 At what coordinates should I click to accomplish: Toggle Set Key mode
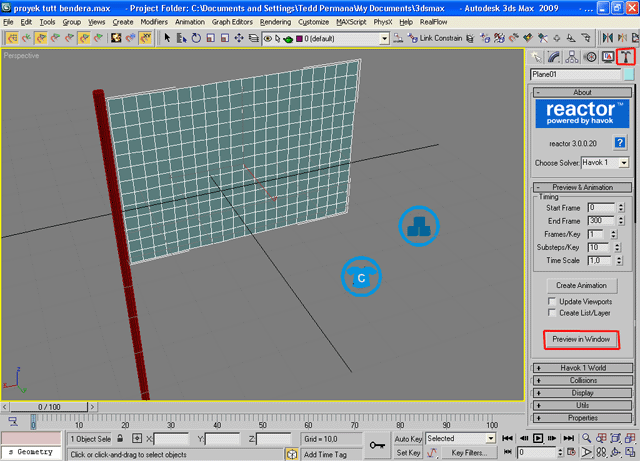coord(408,453)
